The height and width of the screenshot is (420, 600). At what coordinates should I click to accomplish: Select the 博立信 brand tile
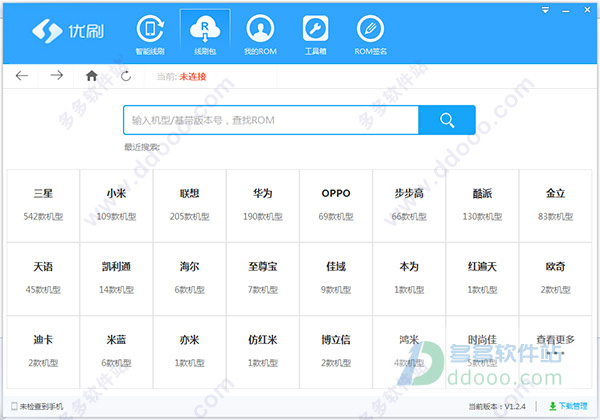[x=336, y=352]
